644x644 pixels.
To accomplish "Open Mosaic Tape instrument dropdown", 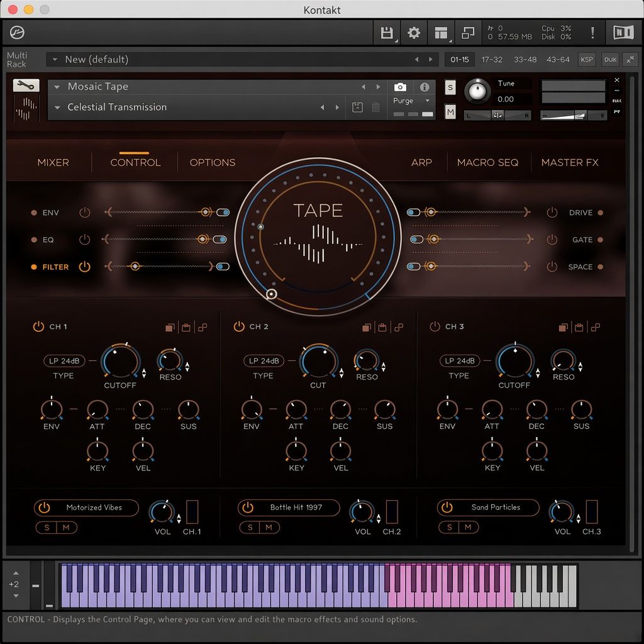I will [x=57, y=87].
